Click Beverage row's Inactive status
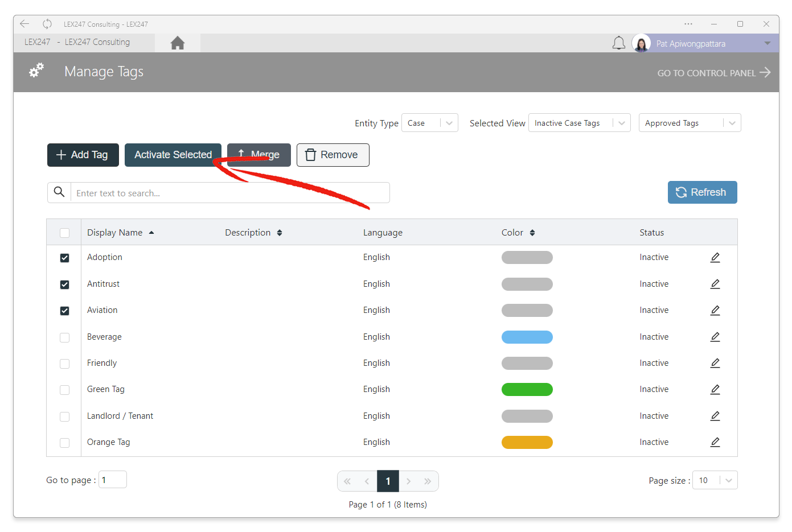Viewport: 792px width, 532px height. coord(654,337)
